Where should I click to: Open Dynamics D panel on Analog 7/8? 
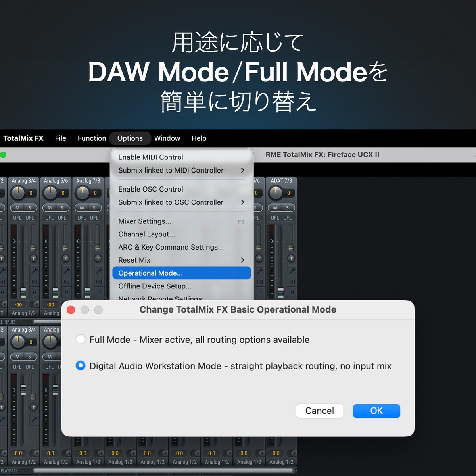(99, 292)
